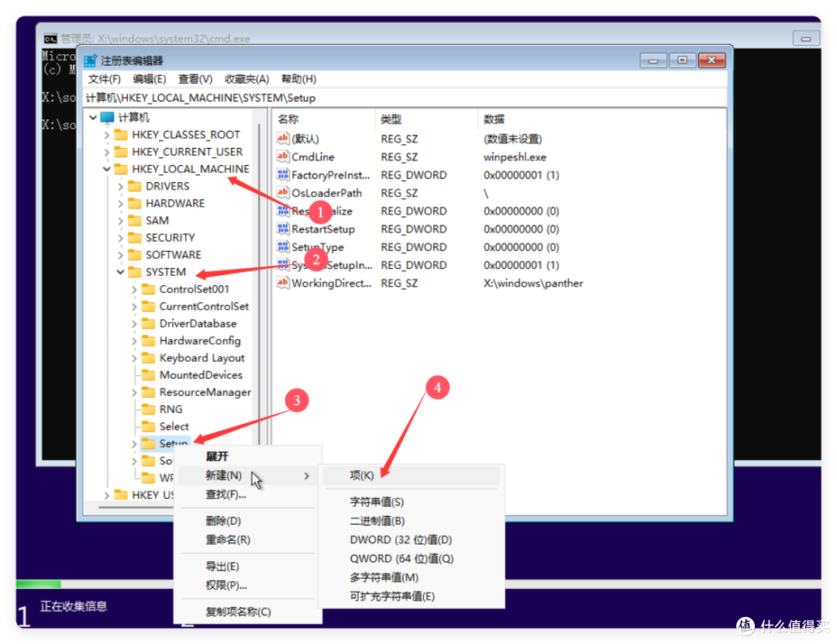The width and height of the screenshot is (837, 644).
Task: Minimize the cmd.exe window
Action: pos(806,39)
